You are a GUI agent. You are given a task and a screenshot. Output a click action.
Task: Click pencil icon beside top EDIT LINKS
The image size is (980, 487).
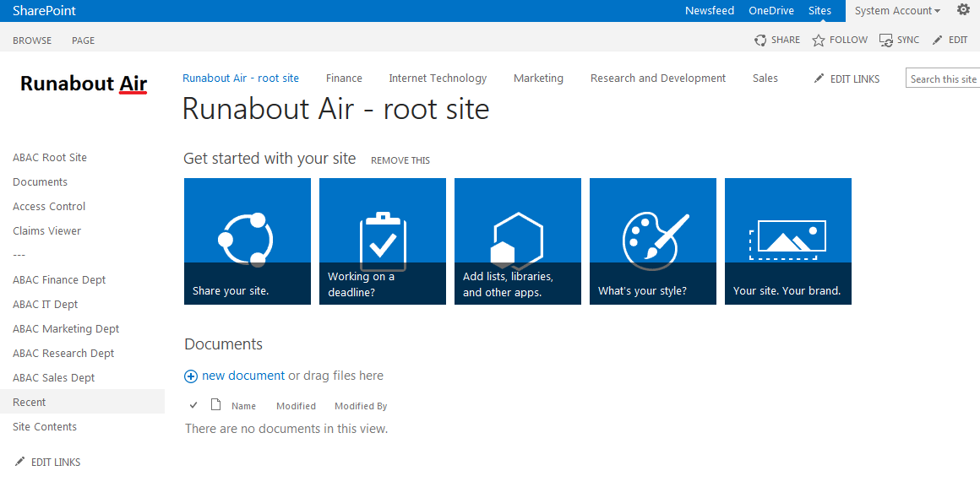[x=819, y=78]
